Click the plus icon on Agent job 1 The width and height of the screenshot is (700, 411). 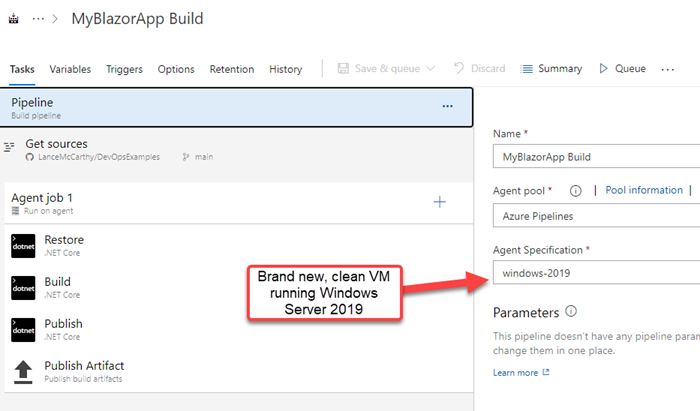click(x=439, y=202)
